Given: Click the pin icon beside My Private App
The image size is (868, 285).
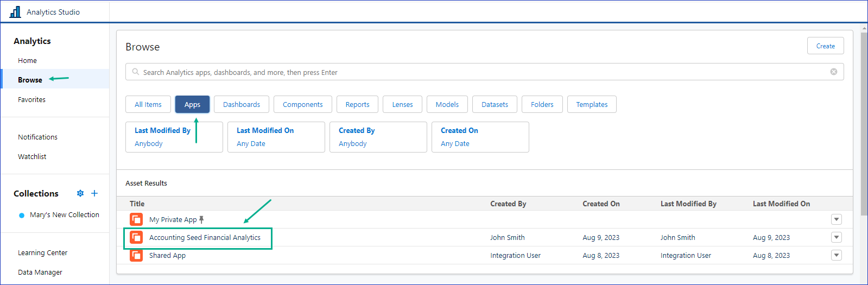Looking at the screenshot, I should pos(201,219).
